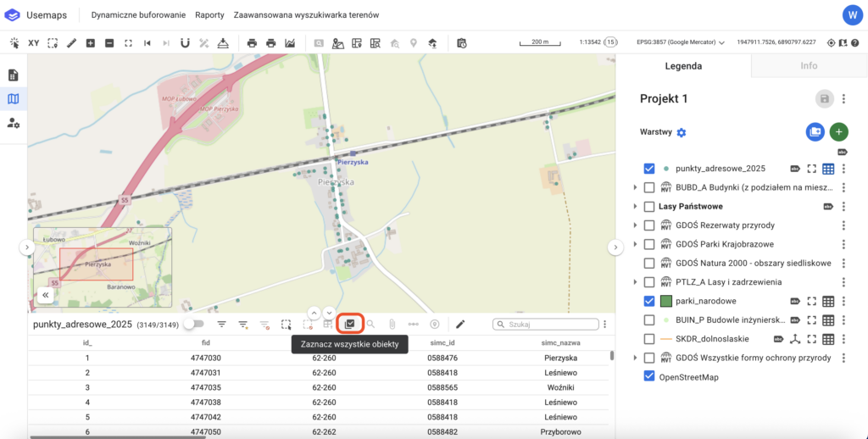Click the pencil edit icon in table toolbar
868x439 pixels.
pos(460,324)
